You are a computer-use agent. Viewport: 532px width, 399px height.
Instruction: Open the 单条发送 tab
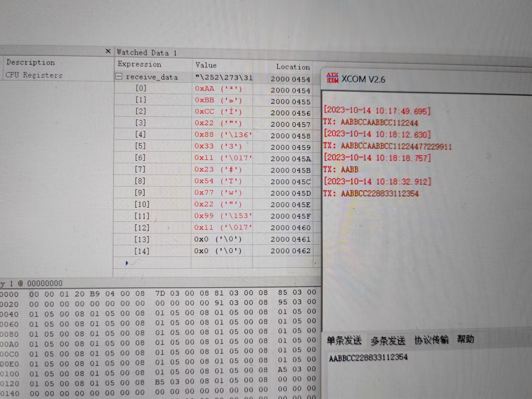click(x=344, y=340)
